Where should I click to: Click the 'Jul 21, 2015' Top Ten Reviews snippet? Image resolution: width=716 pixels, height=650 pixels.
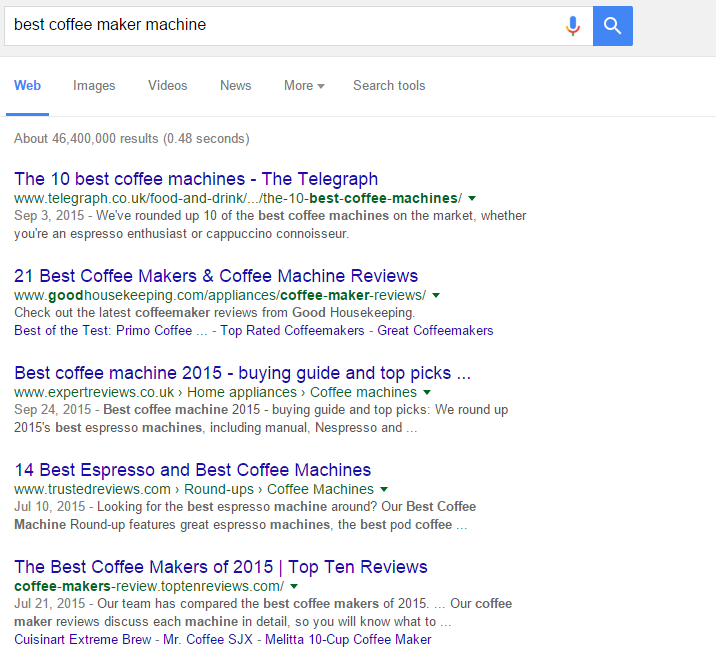(x=263, y=613)
